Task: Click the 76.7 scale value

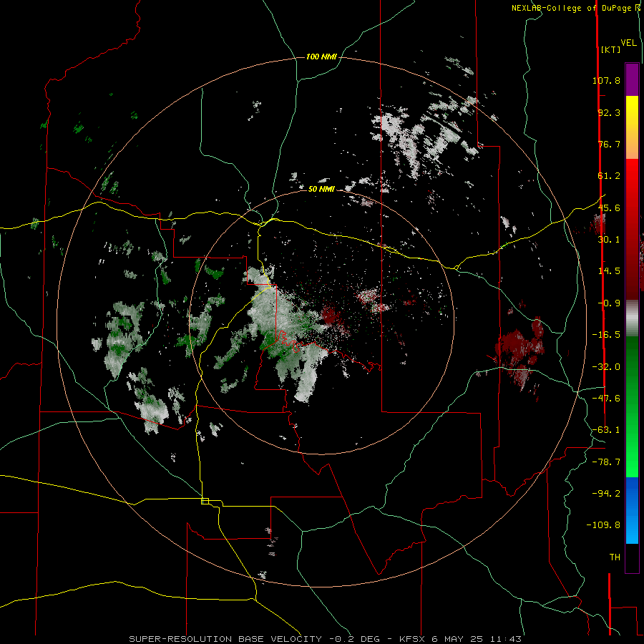Action: pos(609,144)
